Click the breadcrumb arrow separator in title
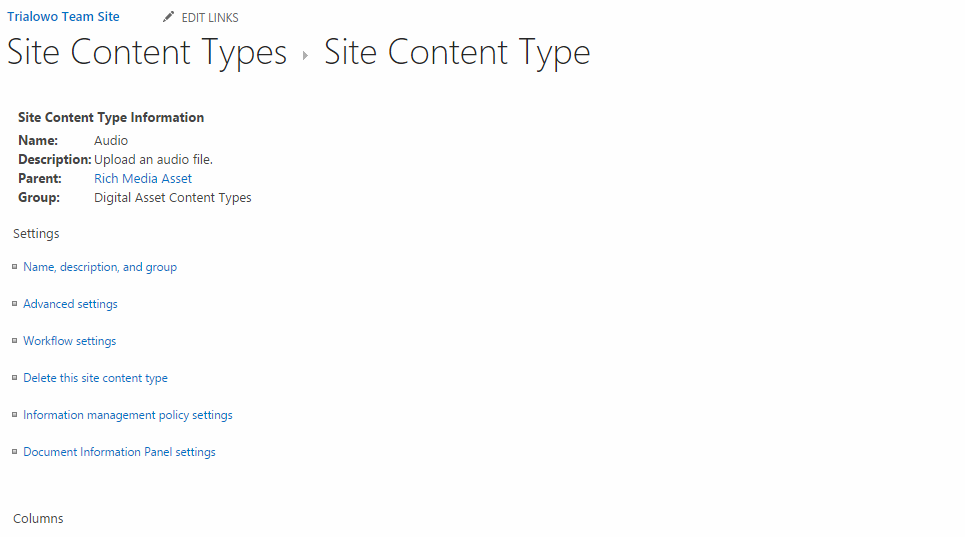This screenshot has height=537, width=965. 305,55
